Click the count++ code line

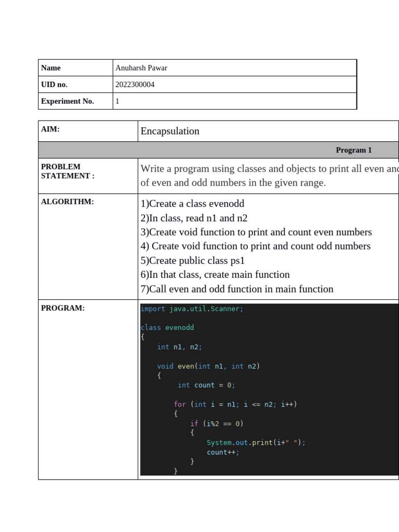click(223, 452)
